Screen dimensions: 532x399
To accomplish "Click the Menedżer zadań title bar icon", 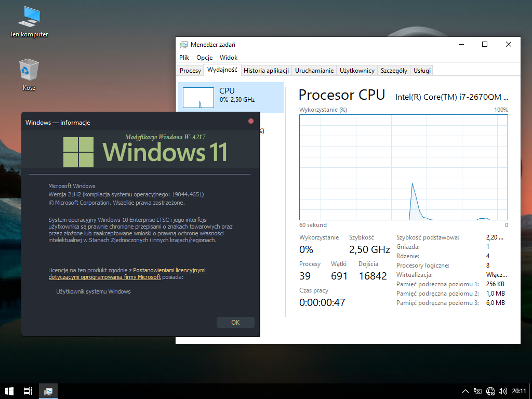I will [x=183, y=45].
